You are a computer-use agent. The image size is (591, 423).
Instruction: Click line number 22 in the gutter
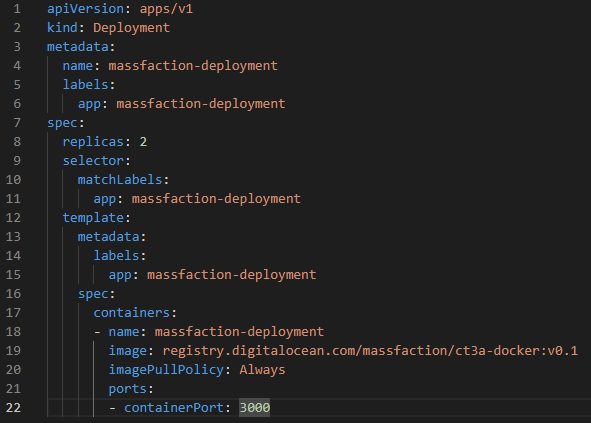[x=13, y=408]
